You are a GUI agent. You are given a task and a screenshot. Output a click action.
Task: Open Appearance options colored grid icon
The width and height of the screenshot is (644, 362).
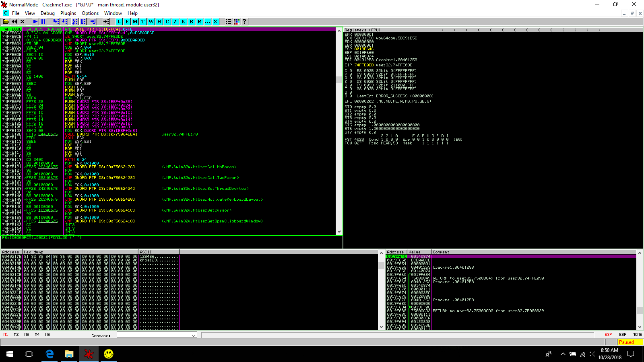[x=237, y=22]
